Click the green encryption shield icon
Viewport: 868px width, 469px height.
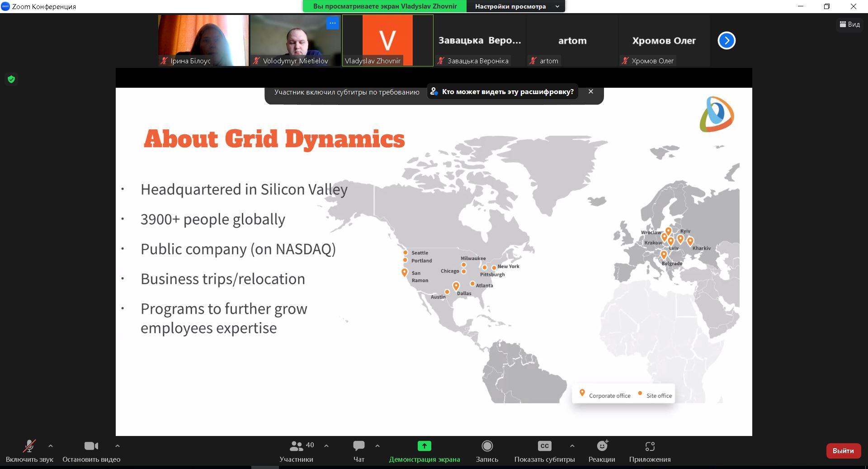coord(11,80)
